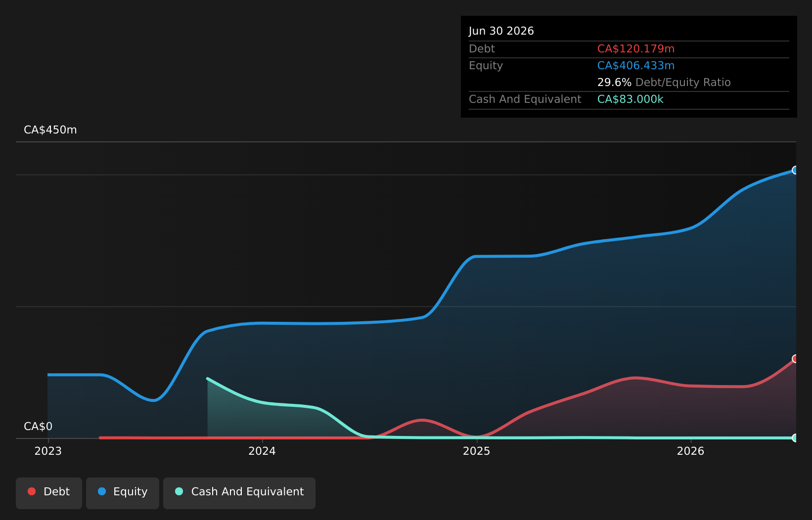This screenshot has width=812, height=520.
Task: Click the 2026 x-axis label
Action: pyautogui.click(x=690, y=451)
